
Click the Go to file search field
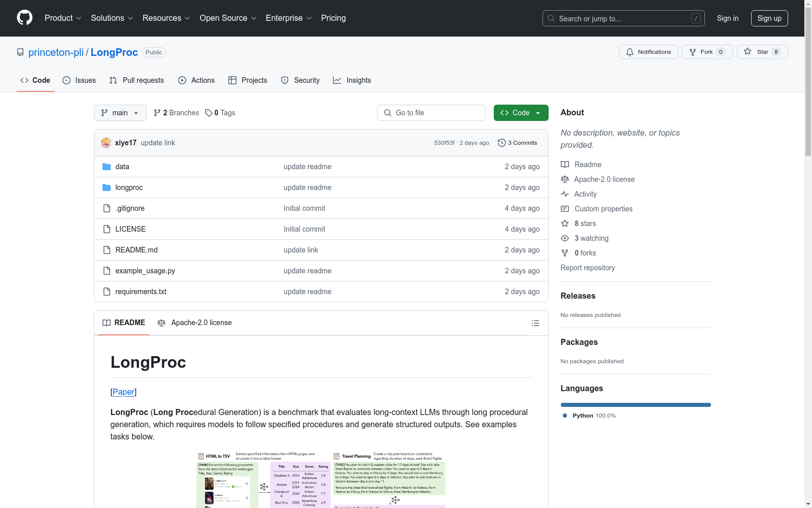431,113
